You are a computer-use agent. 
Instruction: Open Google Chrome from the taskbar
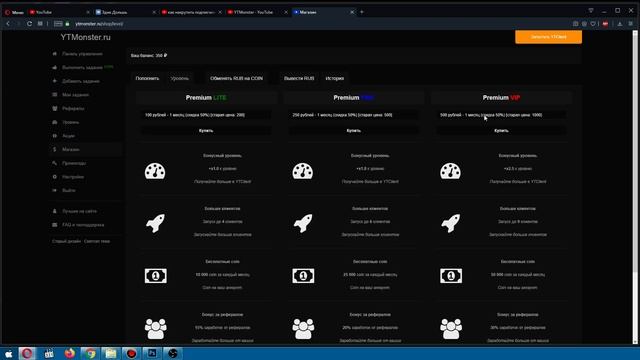click(90, 353)
